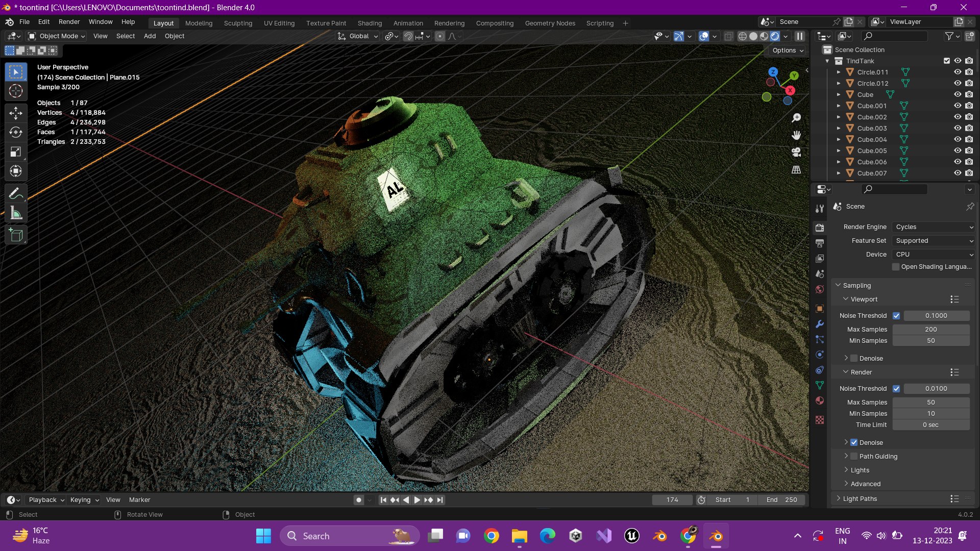
Task: Hide Cube.003 in viewport
Action: click(x=958, y=128)
